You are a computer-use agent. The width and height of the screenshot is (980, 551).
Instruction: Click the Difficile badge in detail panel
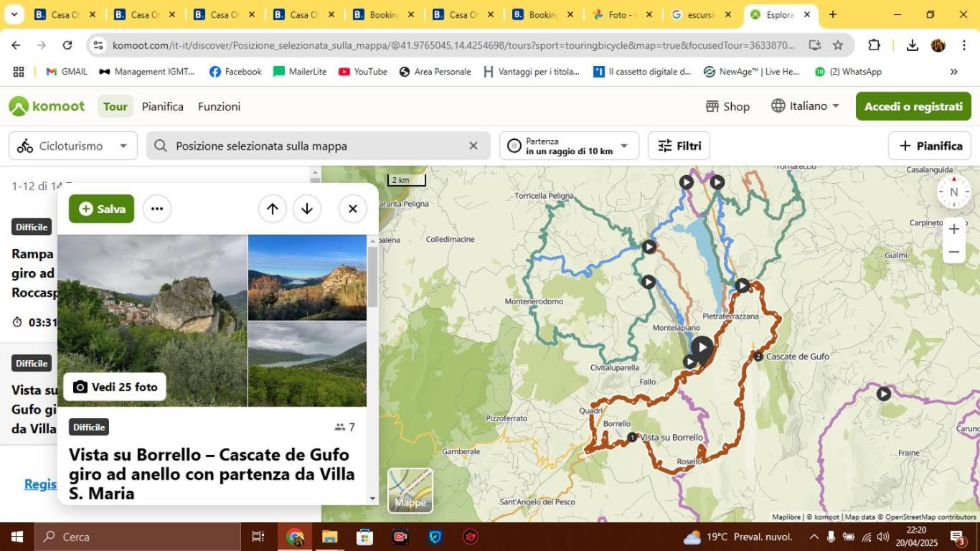click(x=89, y=427)
